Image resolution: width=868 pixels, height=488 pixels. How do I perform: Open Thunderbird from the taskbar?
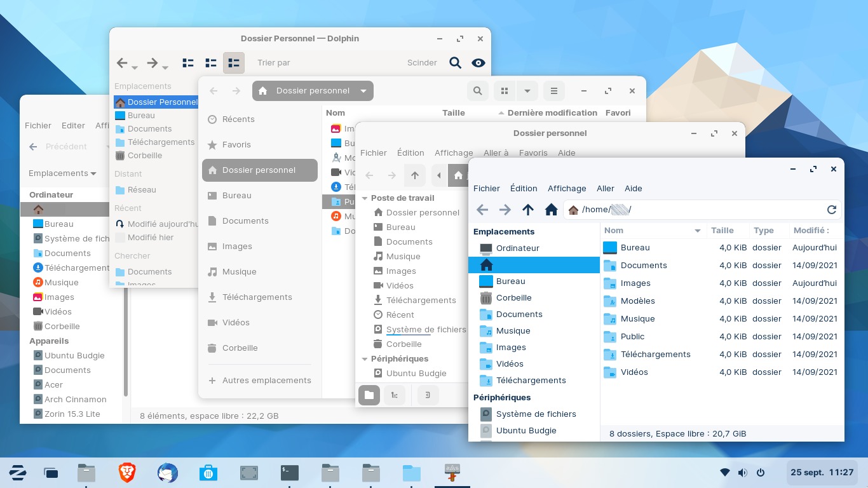(x=168, y=472)
